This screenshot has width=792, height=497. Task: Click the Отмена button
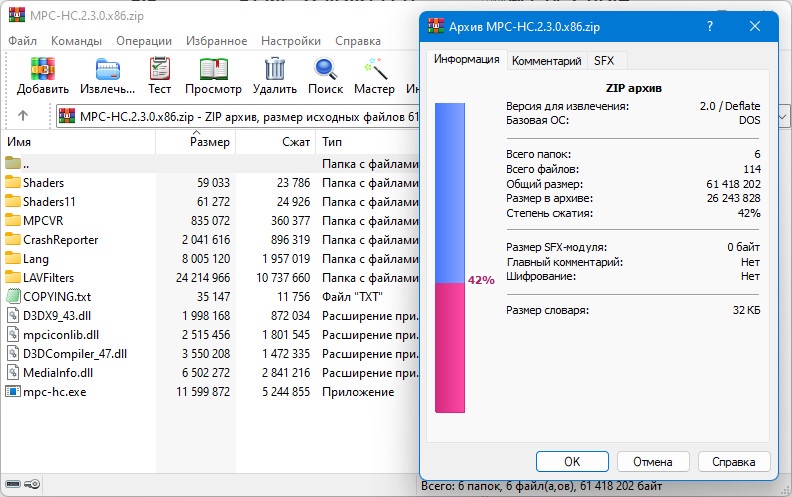tap(653, 462)
